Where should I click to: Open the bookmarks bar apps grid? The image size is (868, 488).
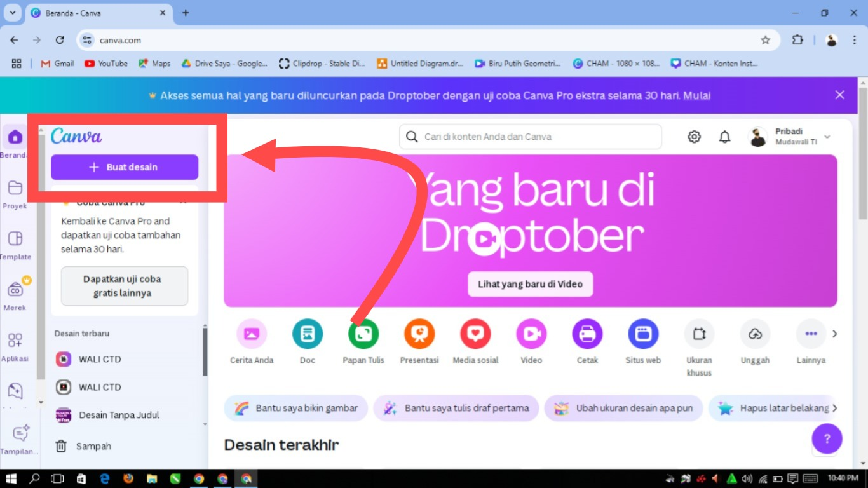click(x=17, y=64)
